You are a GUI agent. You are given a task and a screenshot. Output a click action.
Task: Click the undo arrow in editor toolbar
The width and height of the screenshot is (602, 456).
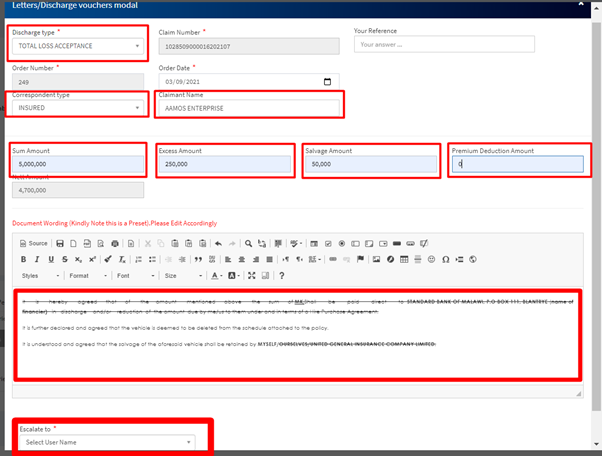[x=217, y=243]
